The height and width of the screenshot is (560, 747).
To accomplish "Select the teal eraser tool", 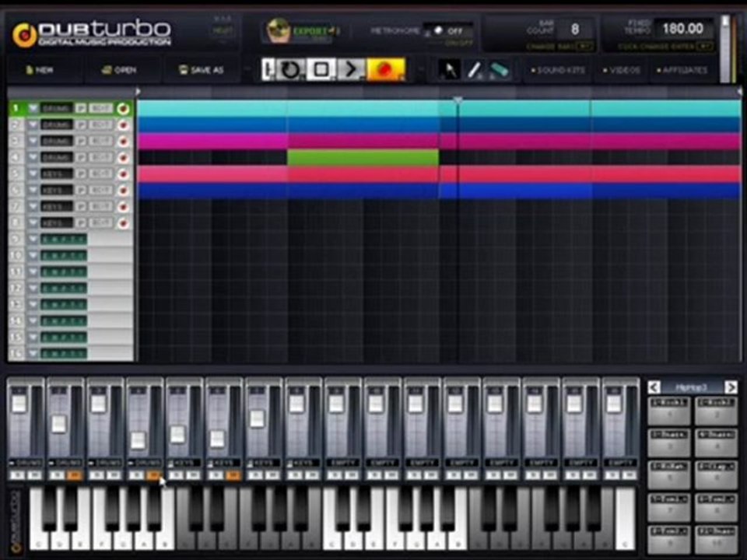I will click(x=499, y=70).
